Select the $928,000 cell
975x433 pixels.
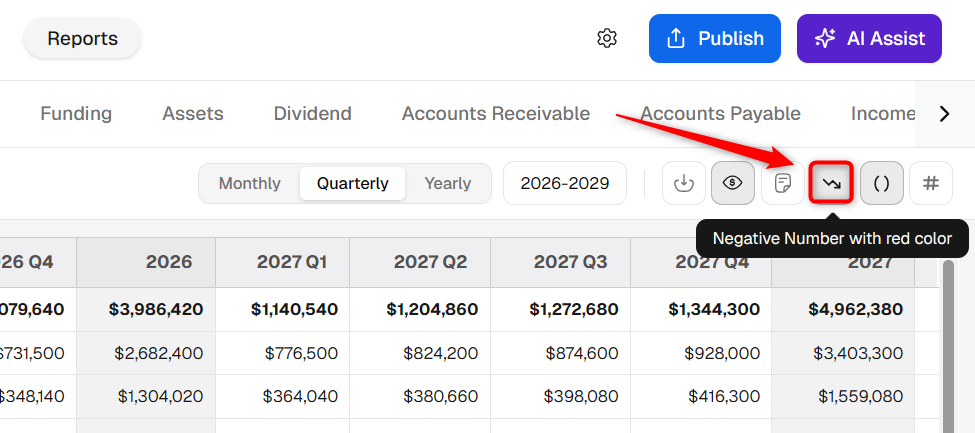tap(701, 353)
